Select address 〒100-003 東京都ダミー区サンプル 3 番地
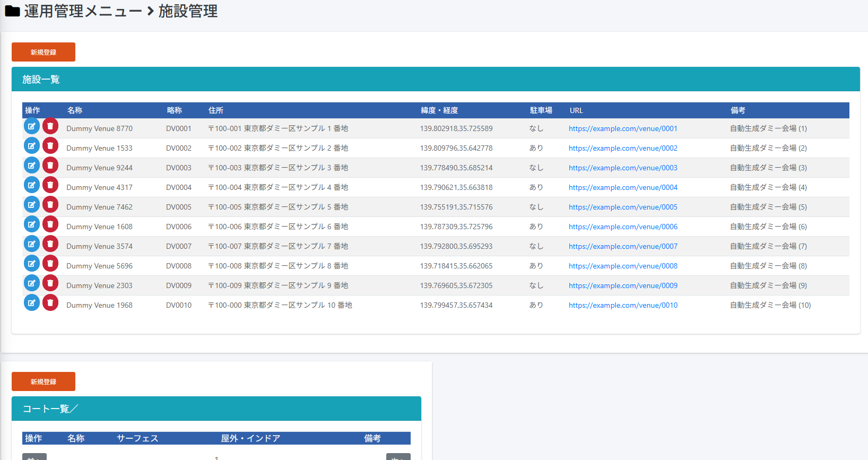Image resolution: width=868 pixels, height=460 pixels. (x=278, y=168)
